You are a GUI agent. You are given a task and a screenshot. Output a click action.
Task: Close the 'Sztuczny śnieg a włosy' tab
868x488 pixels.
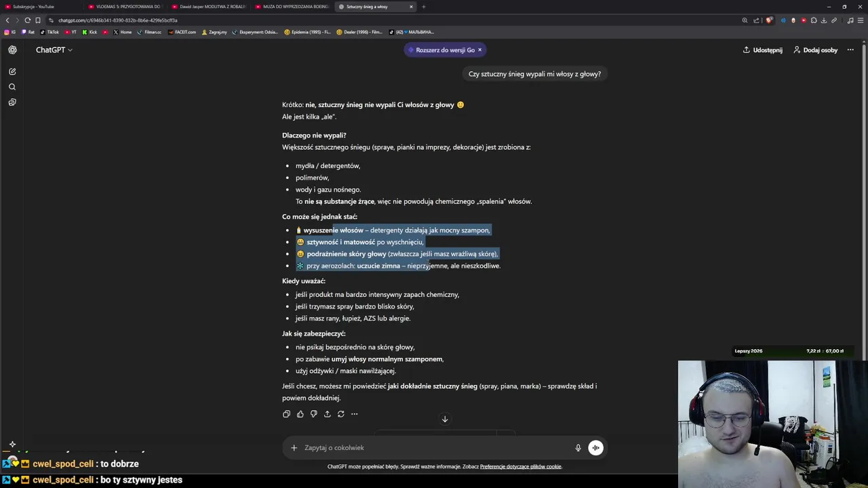click(x=411, y=7)
